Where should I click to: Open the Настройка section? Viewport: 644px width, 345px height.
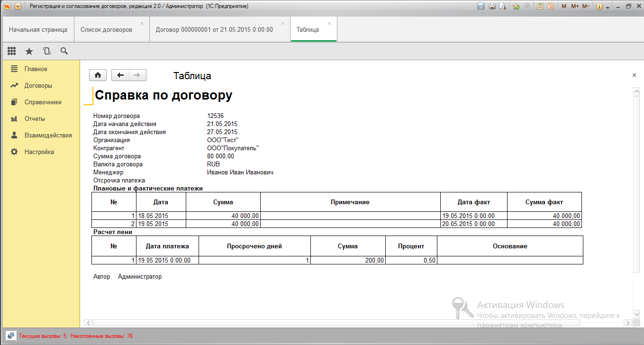[x=41, y=152]
